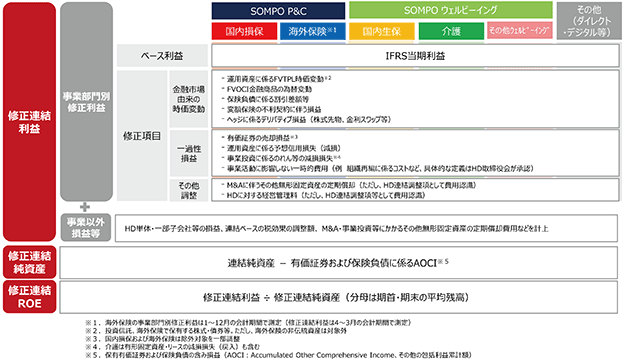The height and width of the screenshot is (360, 624).
Task: Select the green SOMPO ウェルビーイング header
Action: pos(450,10)
